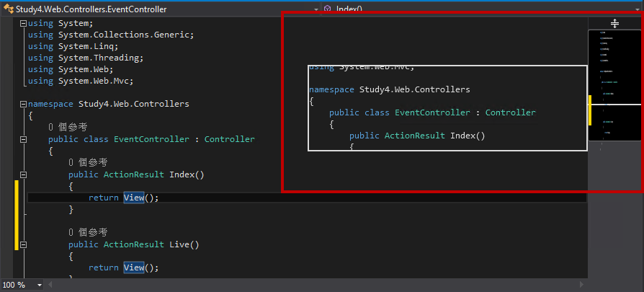Click ActionResult before Index()

[134, 174]
